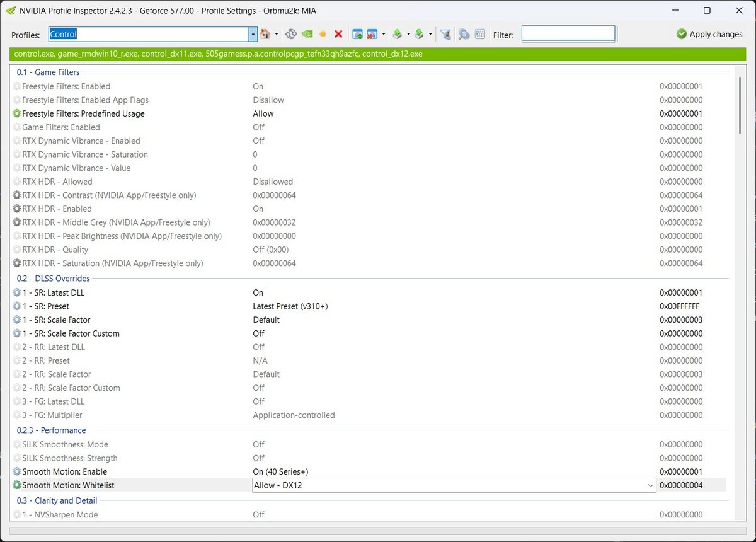The height and width of the screenshot is (542, 756).
Task: Click into the Filter input field
Action: click(x=568, y=34)
